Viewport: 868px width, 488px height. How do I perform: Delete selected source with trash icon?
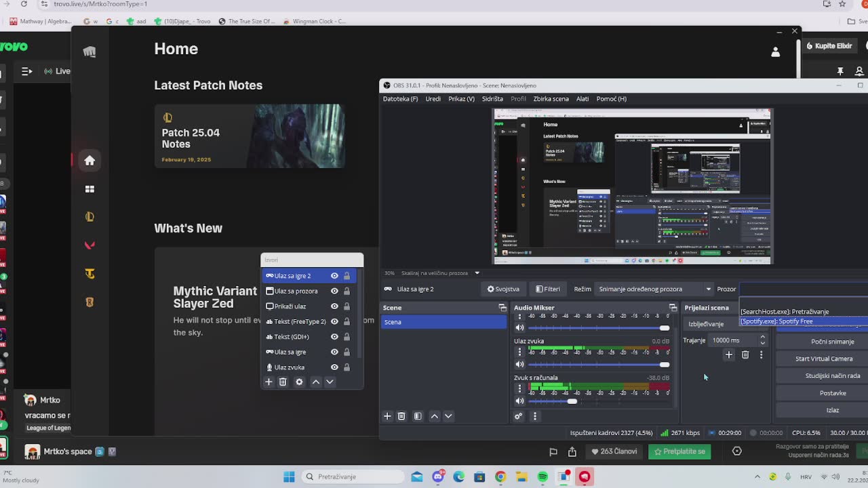(283, 382)
